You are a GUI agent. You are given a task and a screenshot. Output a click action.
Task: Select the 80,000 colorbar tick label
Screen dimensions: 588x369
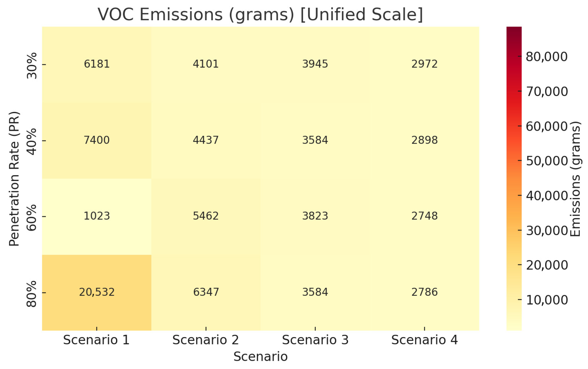(547, 57)
